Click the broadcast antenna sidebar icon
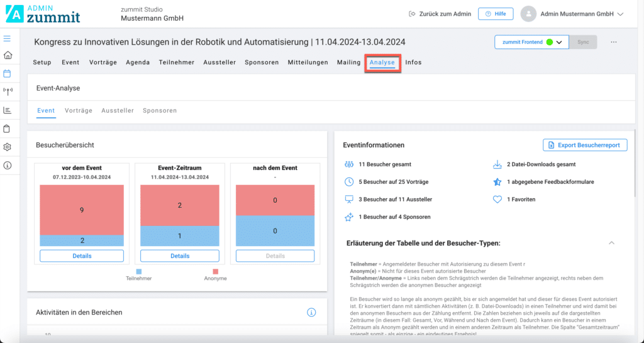This screenshot has height=343, width=644. [x=8, y=92]
